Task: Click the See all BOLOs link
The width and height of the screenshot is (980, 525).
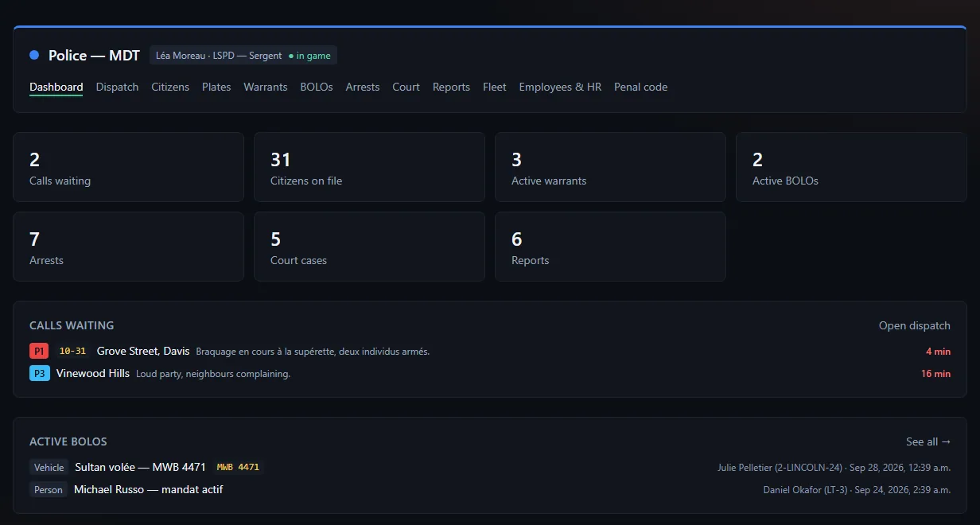Action: pyautogui.click(x=928, y=441)
